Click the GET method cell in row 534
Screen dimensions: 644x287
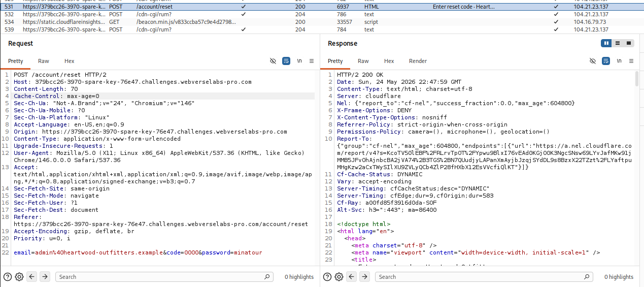point(114,22)
